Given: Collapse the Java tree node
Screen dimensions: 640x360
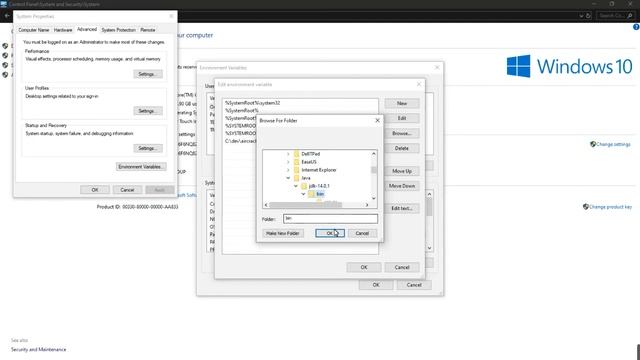Looking at the screenshot, I should click(x=288, y=178).
